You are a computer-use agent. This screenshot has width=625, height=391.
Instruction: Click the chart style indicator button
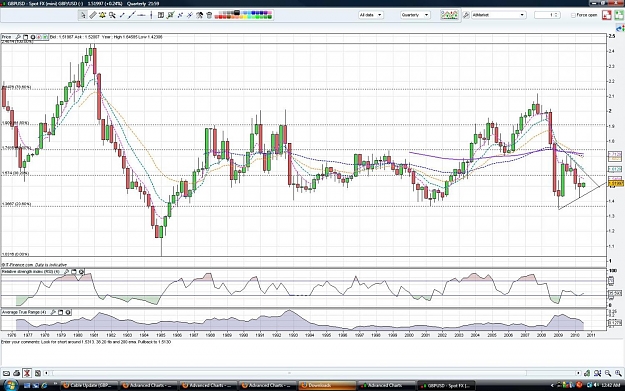[449, 15]
